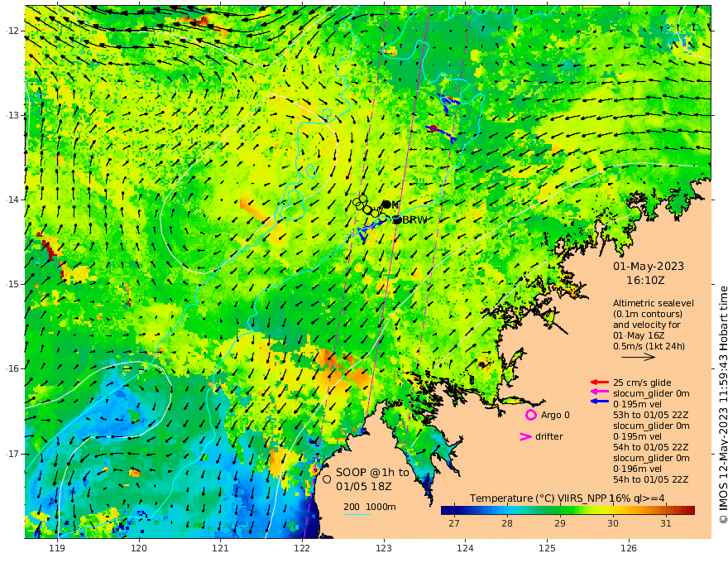The width and height of the screenshot is (728, 563).
Task: Click the green middle of temperature colour bar
Action: click(568, 510)
